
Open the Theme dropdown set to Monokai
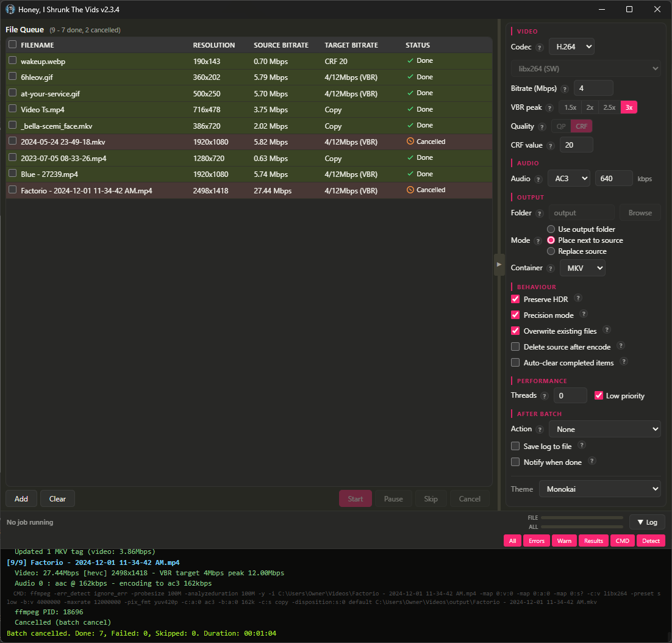click(x=599, y=489)
